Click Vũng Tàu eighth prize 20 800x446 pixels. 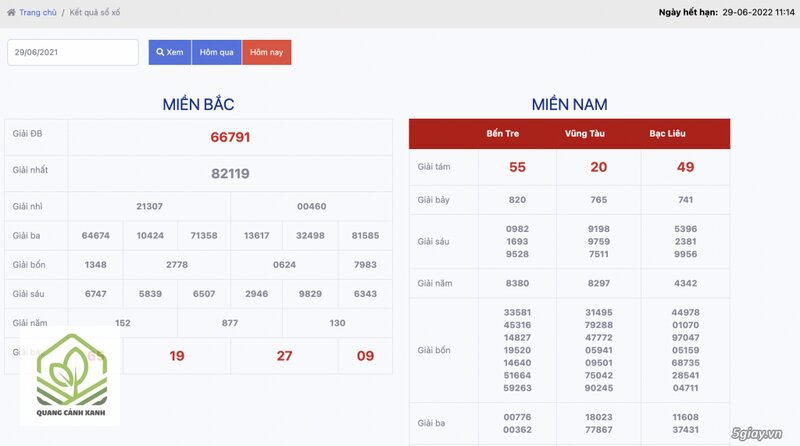pyautogui.click(x=598, y=167)
